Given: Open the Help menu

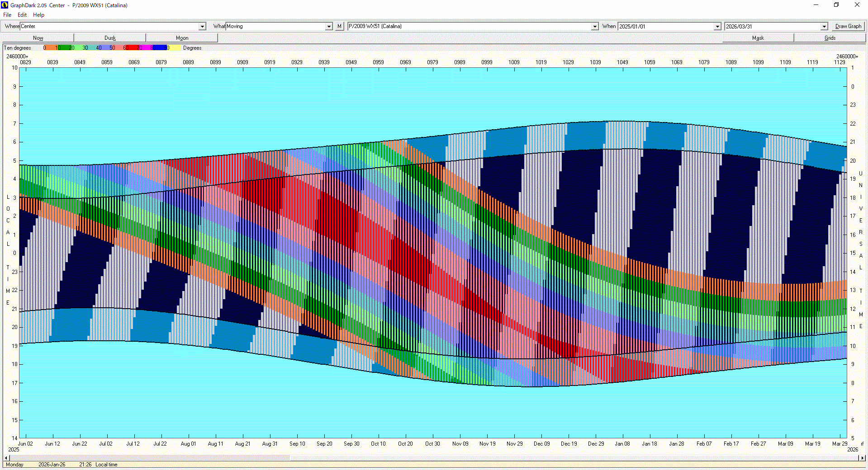Looking at the screenshot, I should click(38, 15).
